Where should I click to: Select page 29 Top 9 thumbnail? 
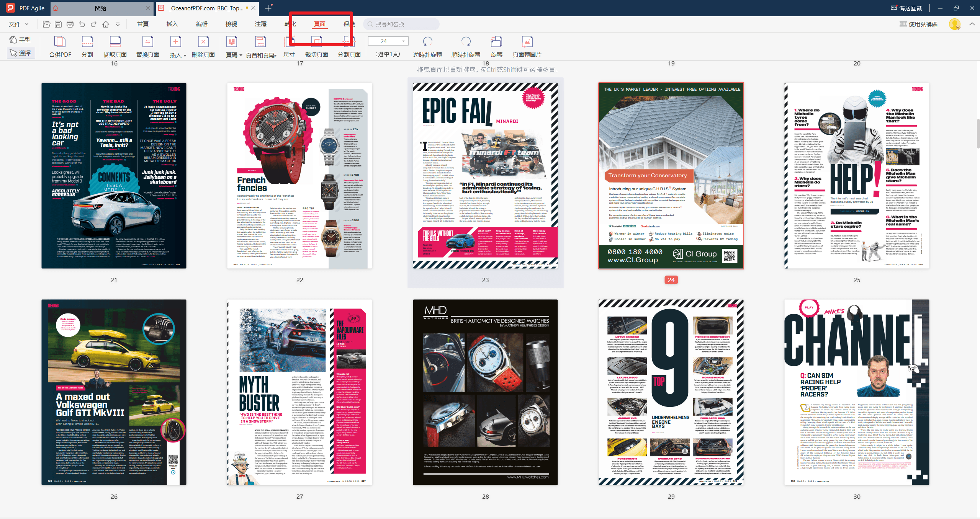click(x=671, y=392)
